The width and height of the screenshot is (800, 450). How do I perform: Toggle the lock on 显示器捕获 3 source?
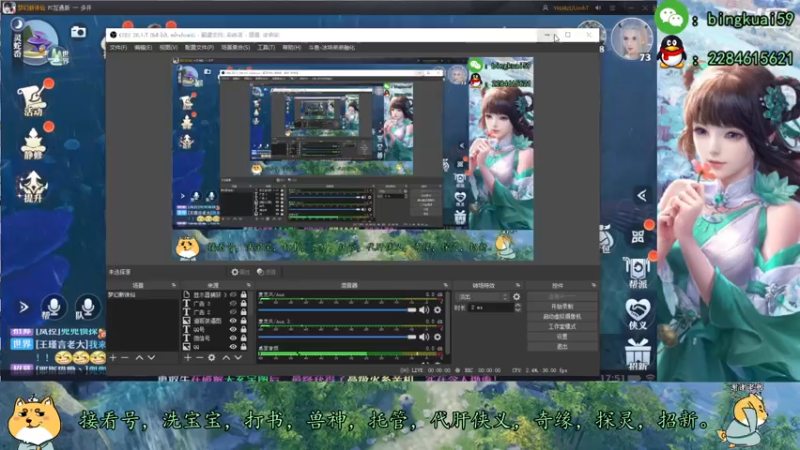click(x=243, y=295)
